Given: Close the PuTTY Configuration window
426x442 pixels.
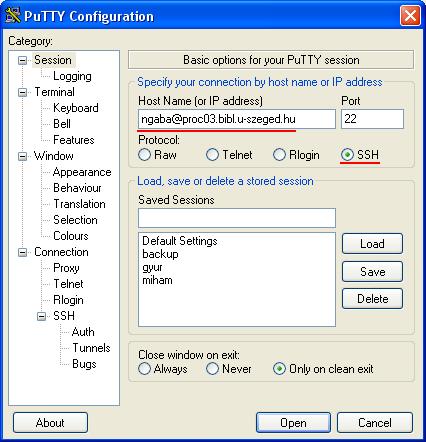Looking at the screenshot, I should pyautogui.click(x=410, y=15).
